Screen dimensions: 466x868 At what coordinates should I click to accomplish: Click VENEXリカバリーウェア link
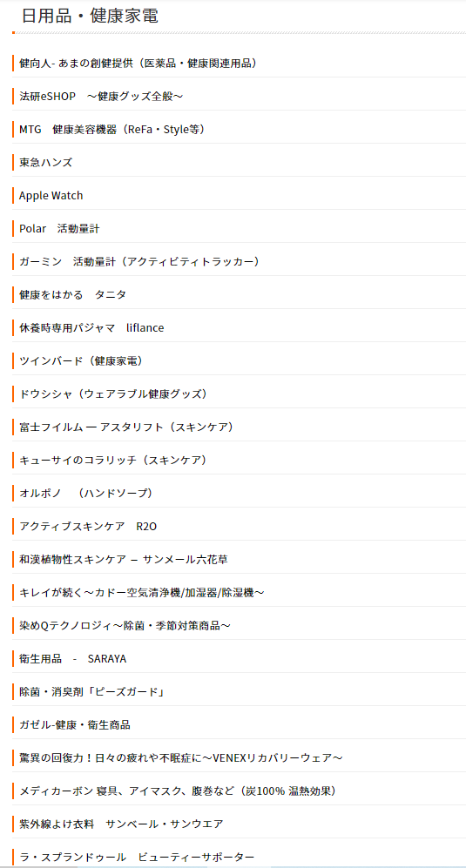(x=180, y=757)
